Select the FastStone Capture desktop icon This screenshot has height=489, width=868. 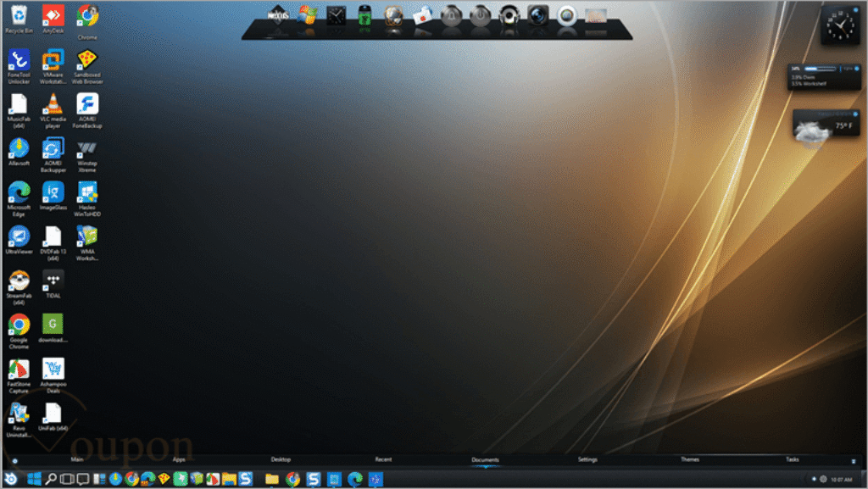tap(19, 376)
